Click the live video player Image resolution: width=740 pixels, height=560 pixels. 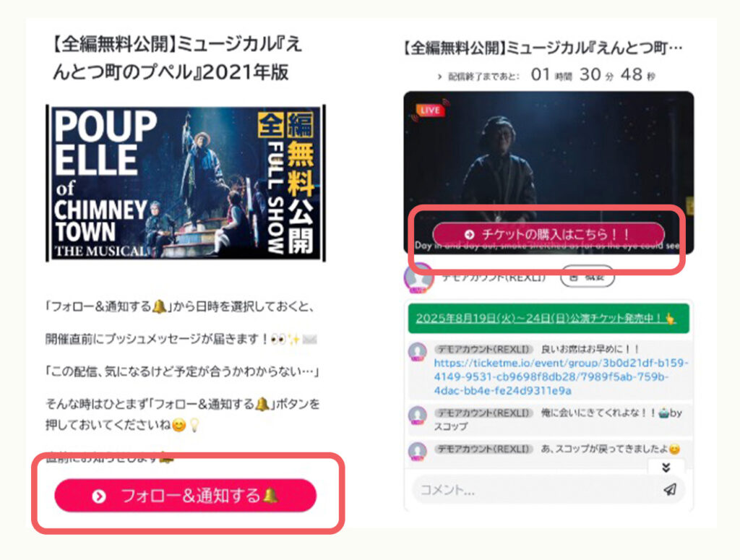pyautogui.click(x=548, y=173)
